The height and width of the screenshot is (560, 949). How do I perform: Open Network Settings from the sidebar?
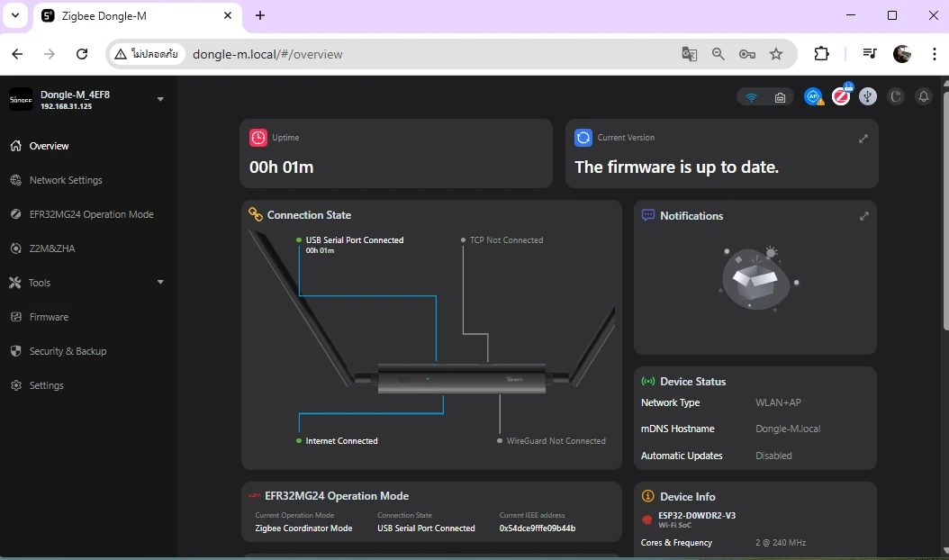(x=66, y=180)
